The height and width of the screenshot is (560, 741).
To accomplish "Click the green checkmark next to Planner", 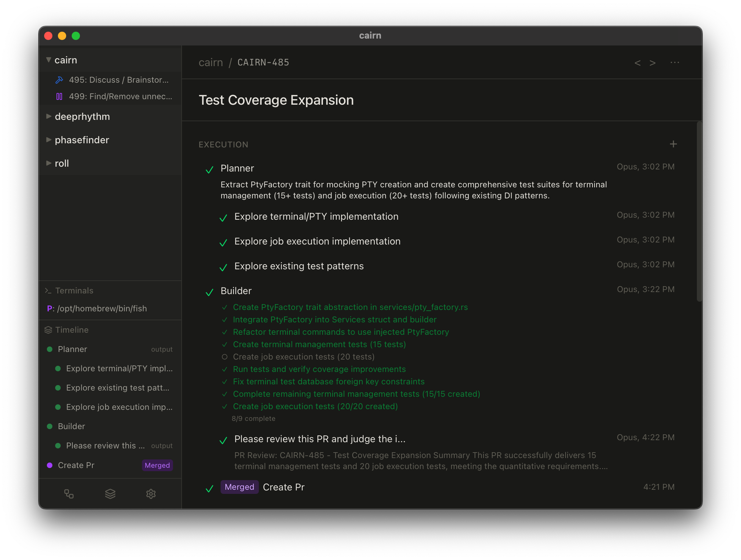I will click(x=209, y=169).
